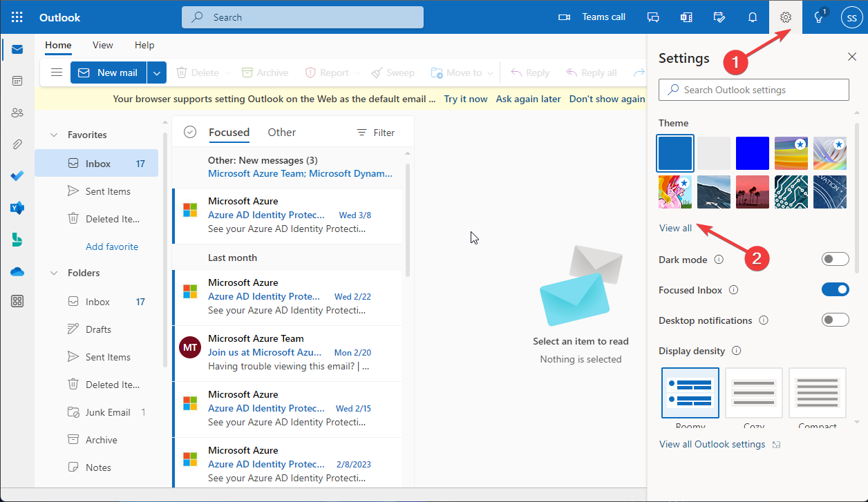This screenshot has width=868, height=502.
Task: Open the My Day icon in header
Action: tap(719, 17)
